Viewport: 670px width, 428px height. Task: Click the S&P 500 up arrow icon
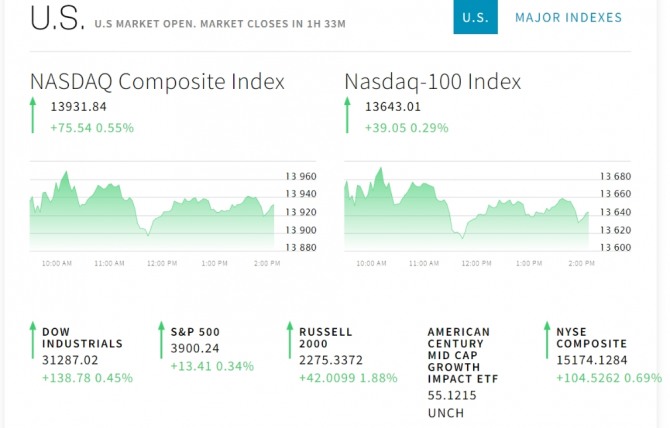160,341
